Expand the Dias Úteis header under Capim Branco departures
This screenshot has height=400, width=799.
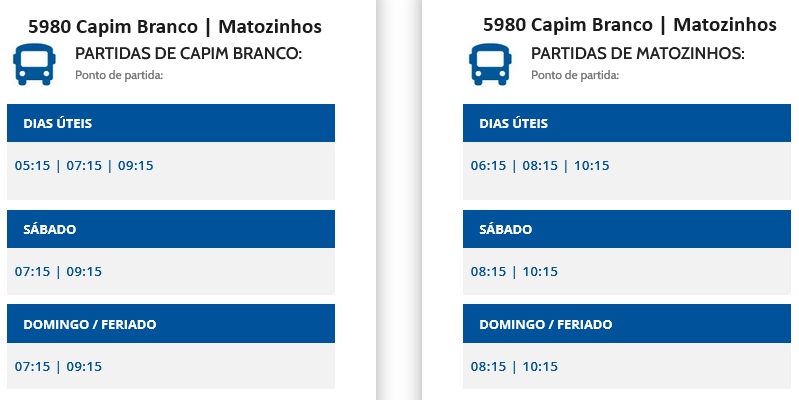pyautogui.click(x=171, y=123)
